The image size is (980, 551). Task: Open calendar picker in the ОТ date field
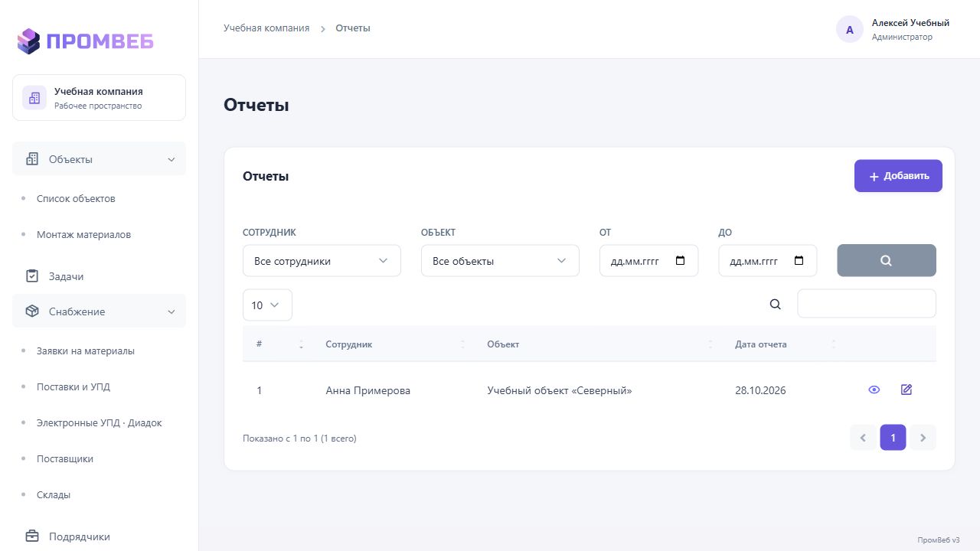681,261
